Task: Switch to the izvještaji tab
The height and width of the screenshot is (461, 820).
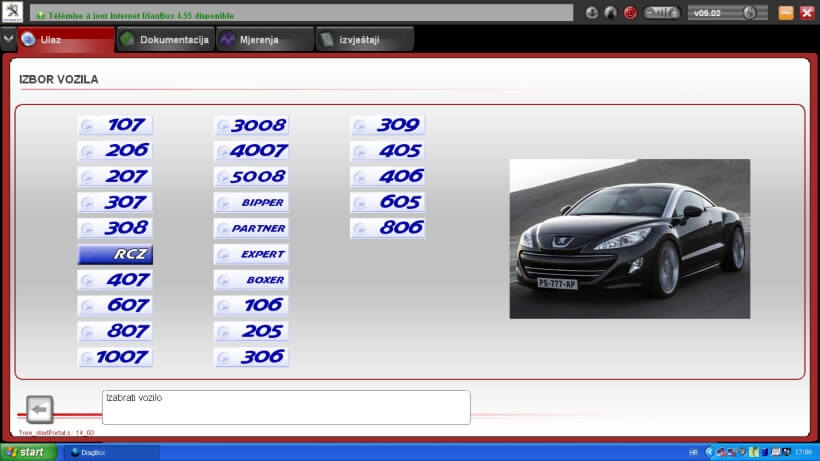Action: point(365,40)
